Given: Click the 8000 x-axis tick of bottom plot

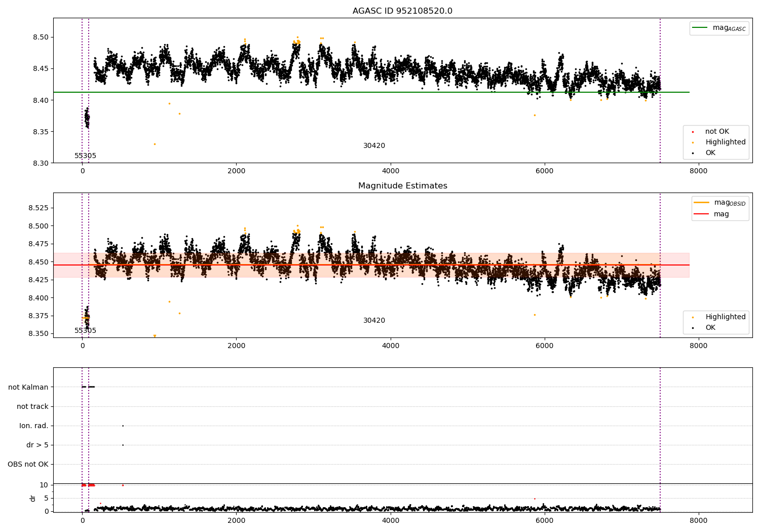Looking at the screenshot, I should (699, 521).
